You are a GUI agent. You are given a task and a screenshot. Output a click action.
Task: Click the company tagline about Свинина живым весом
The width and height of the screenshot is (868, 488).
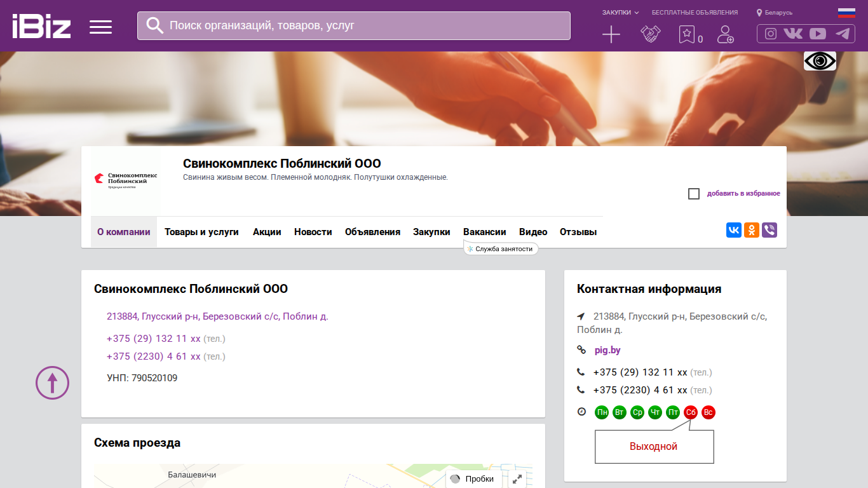(315, 177)
